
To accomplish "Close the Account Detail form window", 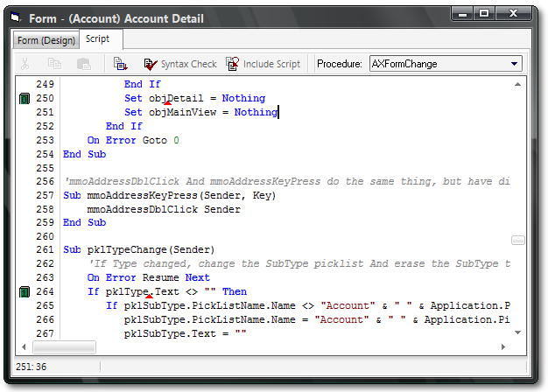I will click(x=513, y=14).
